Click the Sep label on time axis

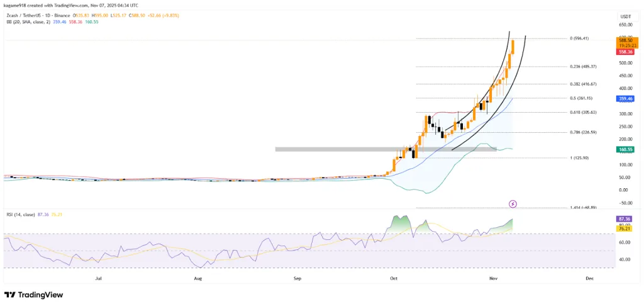[297, 278]
